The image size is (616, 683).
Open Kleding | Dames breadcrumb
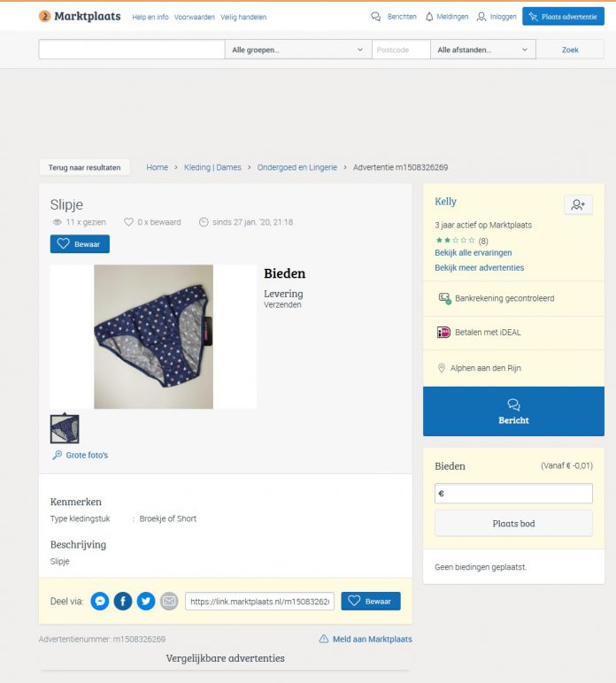coord(212,167)
